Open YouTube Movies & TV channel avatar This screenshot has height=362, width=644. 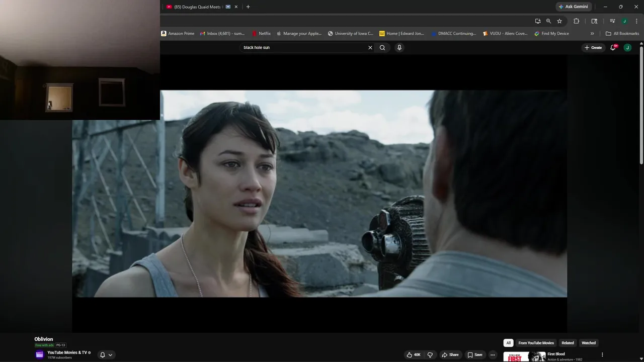coord(40,354)
